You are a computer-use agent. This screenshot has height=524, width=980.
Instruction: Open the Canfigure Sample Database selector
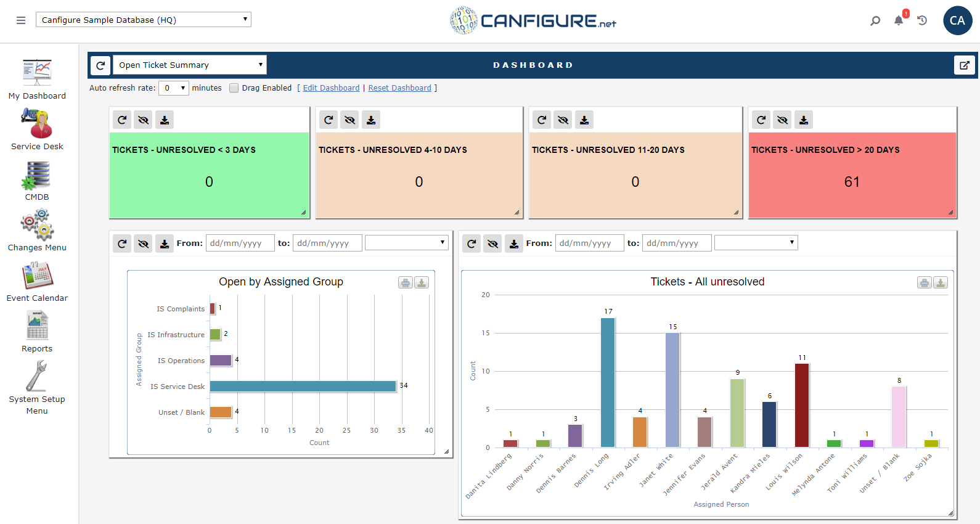coord(144,20)
